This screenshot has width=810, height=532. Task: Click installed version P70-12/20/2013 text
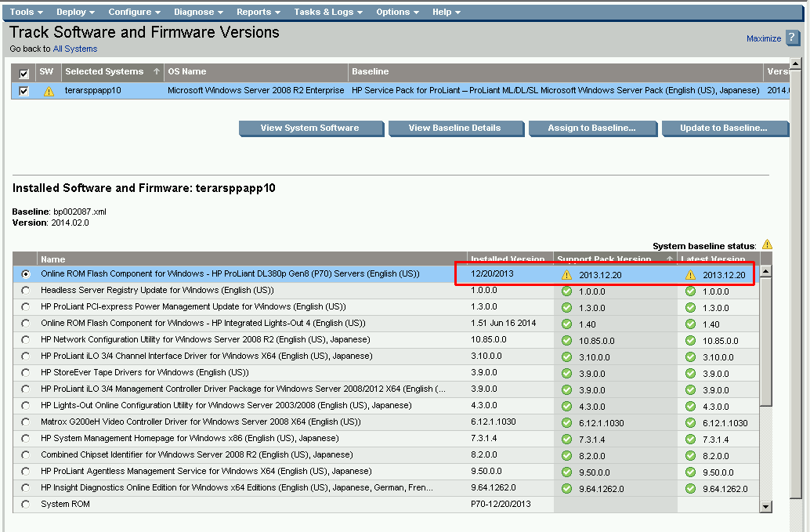[x=501, y=504]
